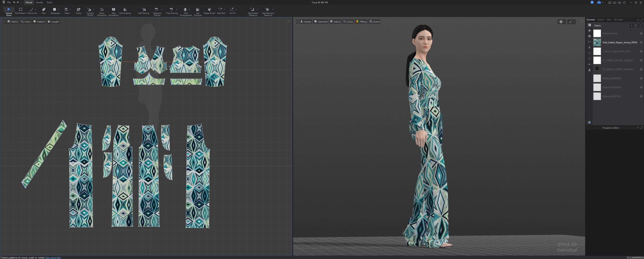
Task: Click the Add Annotation tool
Action: (x=113, y=12)
